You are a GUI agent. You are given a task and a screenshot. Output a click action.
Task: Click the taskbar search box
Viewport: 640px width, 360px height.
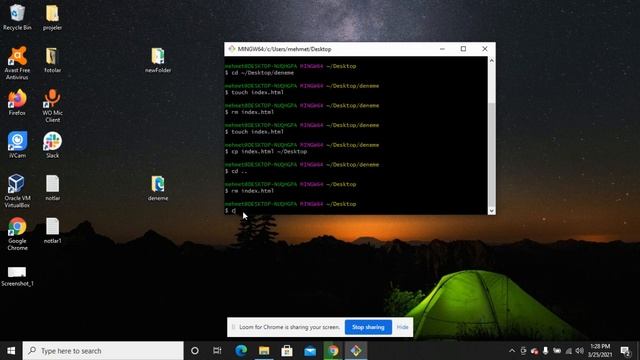[103, 351]
